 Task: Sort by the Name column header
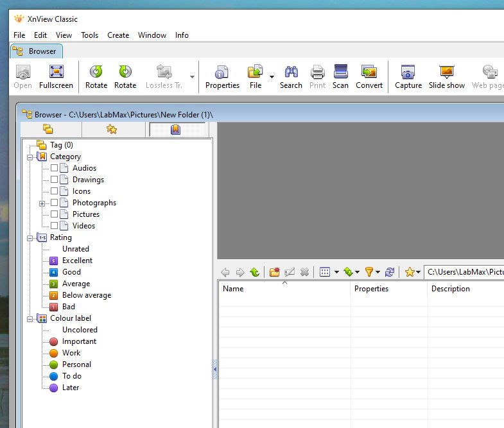tap(284, 289)
